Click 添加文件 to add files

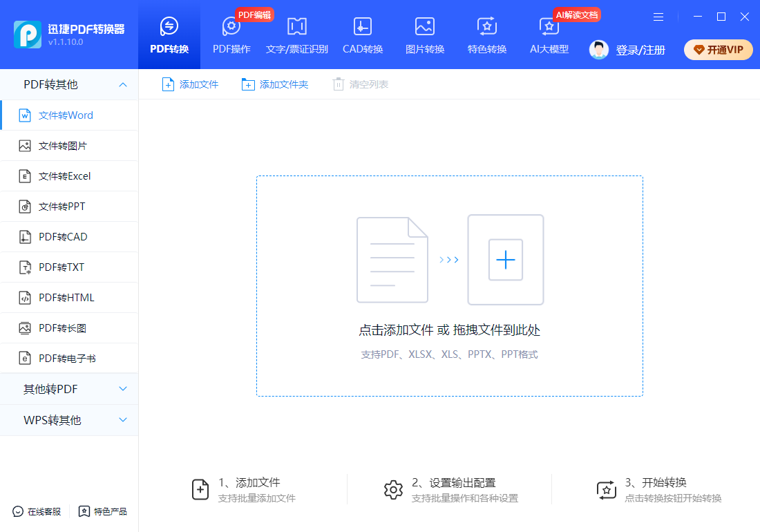[190, 83]
